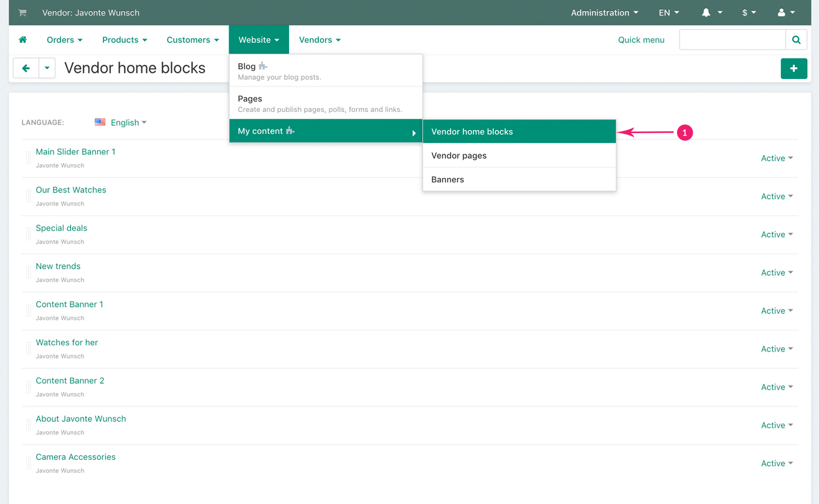Image resolution: width=819 pixels, height=504 pixels.
Task: Click the home icon in navigation bar
Action: tap(23, 40)
